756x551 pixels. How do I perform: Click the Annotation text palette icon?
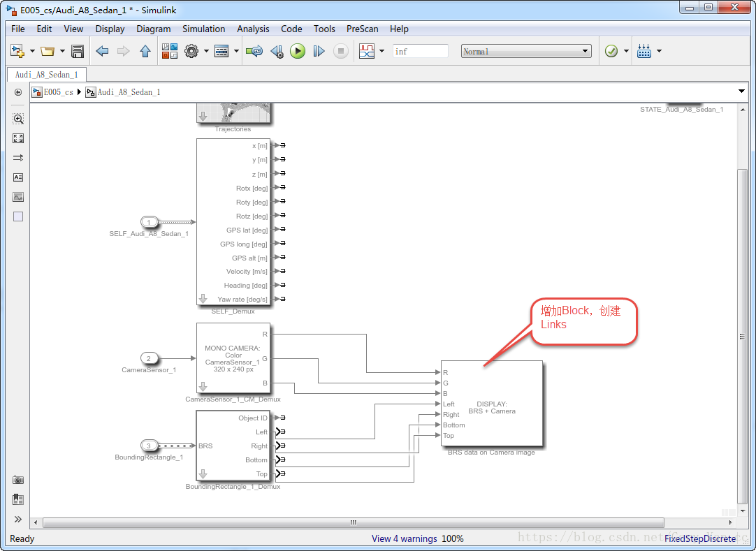coord(18,177)
